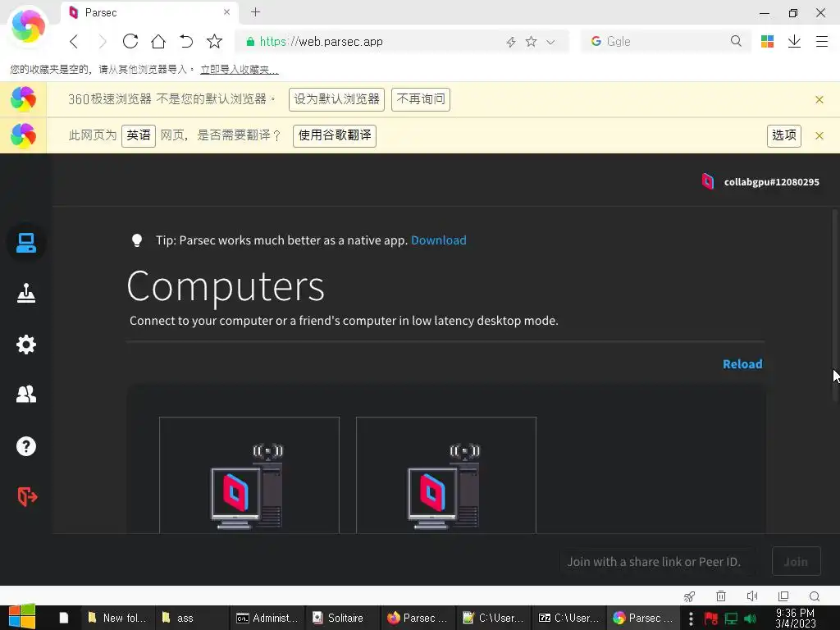Open Parsec Settings gear in sidebar
This screenshot has height=630, width=840.
click(25, 345)
